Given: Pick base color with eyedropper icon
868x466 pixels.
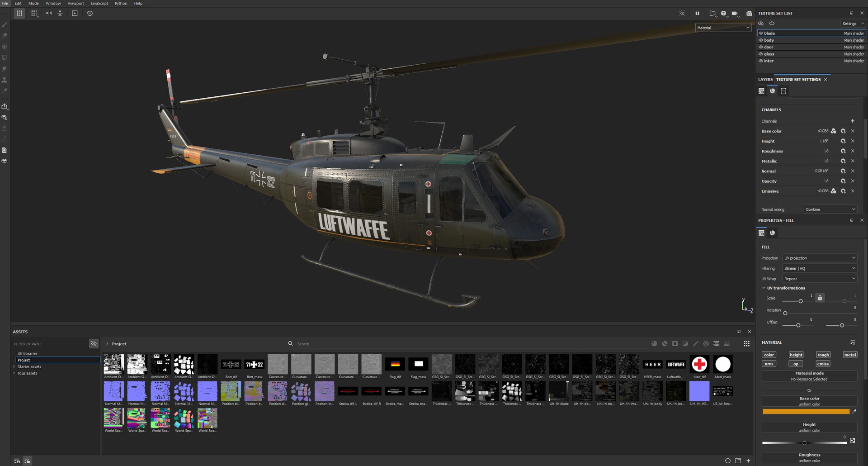Looking at the screenshot, I should 854,411.
